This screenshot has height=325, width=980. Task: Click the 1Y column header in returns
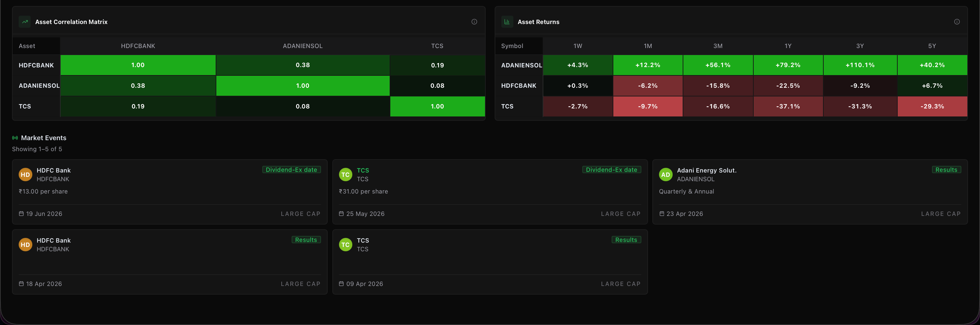click(788, 46)
